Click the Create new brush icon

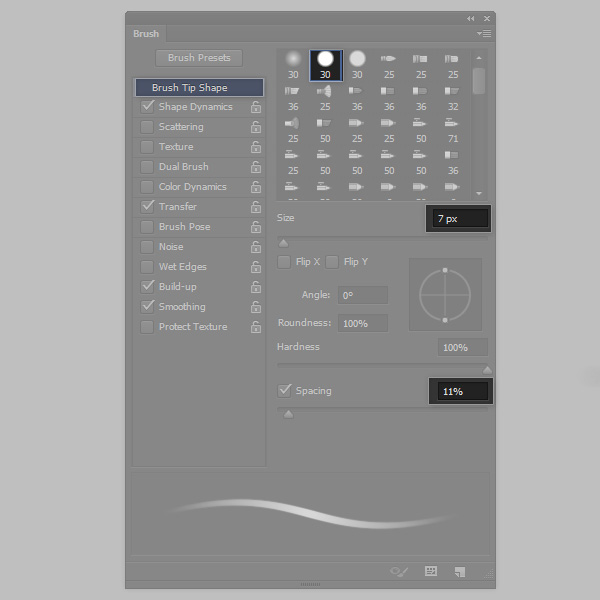point(460,572)
